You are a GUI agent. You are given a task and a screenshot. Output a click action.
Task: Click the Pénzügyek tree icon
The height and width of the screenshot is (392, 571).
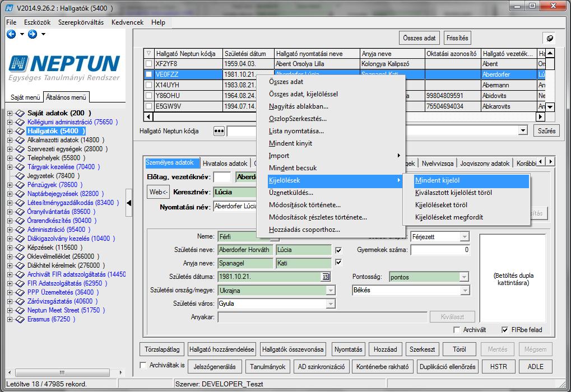coord(20,185)
